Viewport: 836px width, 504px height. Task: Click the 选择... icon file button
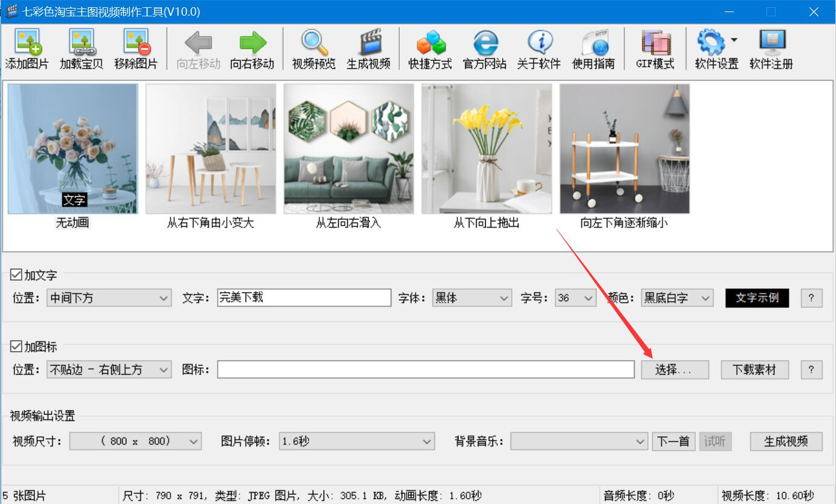[675, 370]
